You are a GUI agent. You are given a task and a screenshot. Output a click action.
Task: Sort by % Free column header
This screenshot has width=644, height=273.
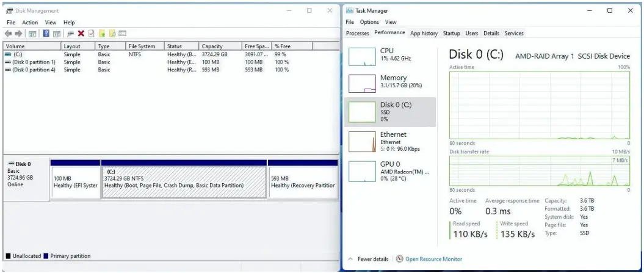[x=292, y=46]
